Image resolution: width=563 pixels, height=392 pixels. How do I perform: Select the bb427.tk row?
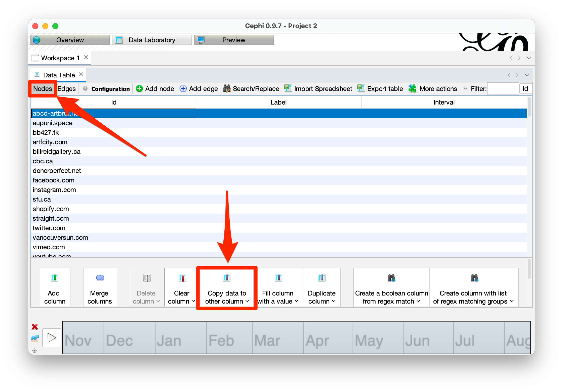279,132
